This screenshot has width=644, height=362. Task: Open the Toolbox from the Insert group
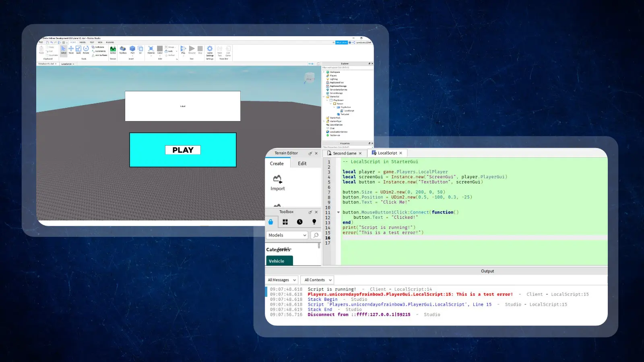pyautogui.click(x=123, y=50)
